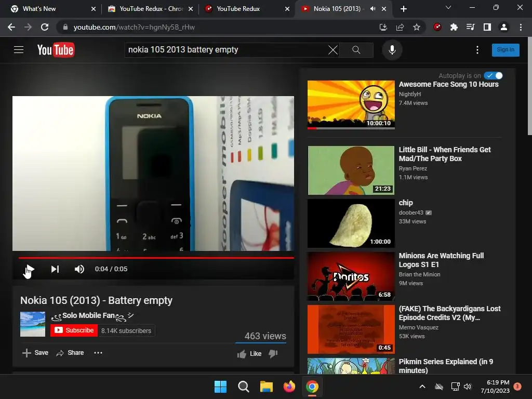Open 'Little Bill - When Friends Get Mad' title
The width and height of the screenshot is (532, 399).
[x=445, y=154]
